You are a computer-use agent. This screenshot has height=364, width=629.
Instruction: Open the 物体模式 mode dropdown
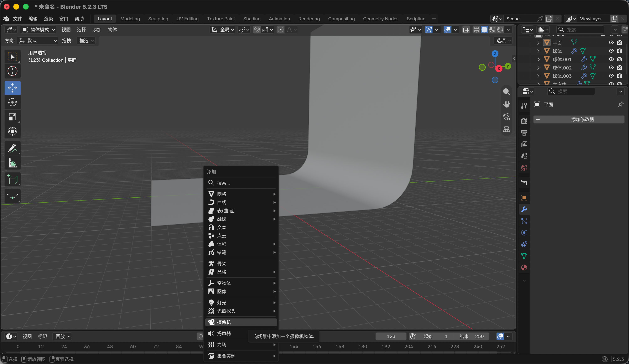[x=38, y=30]
